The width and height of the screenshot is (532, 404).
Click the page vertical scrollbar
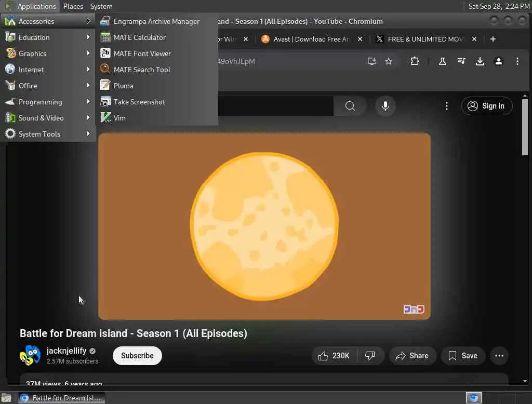pyautogui.click(x=525, y=127)
